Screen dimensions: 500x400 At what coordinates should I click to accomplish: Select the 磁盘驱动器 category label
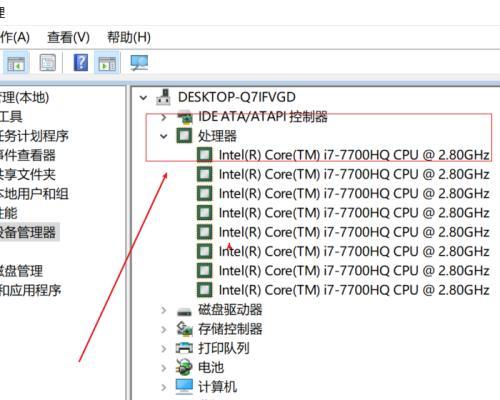[x=230, y=310]
